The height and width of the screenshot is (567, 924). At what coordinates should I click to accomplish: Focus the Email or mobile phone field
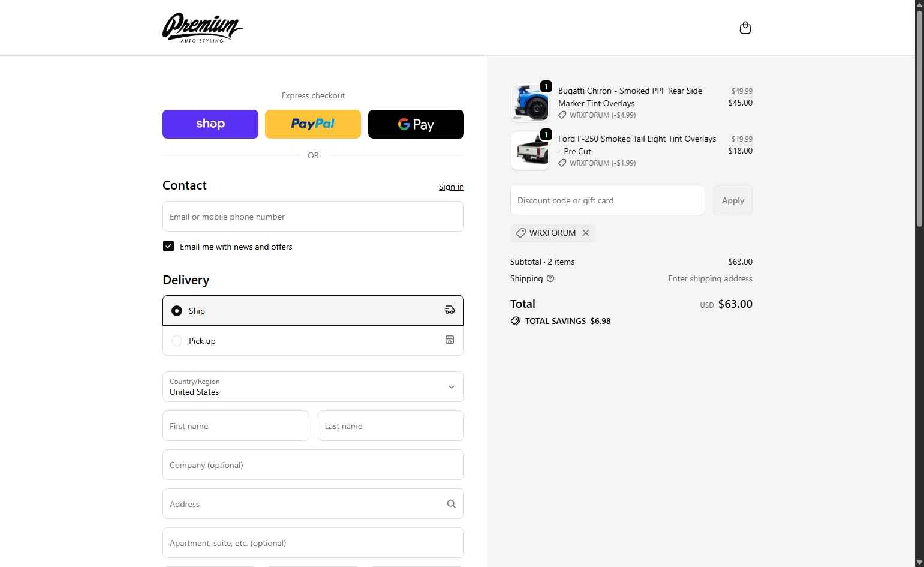(313, 217)
